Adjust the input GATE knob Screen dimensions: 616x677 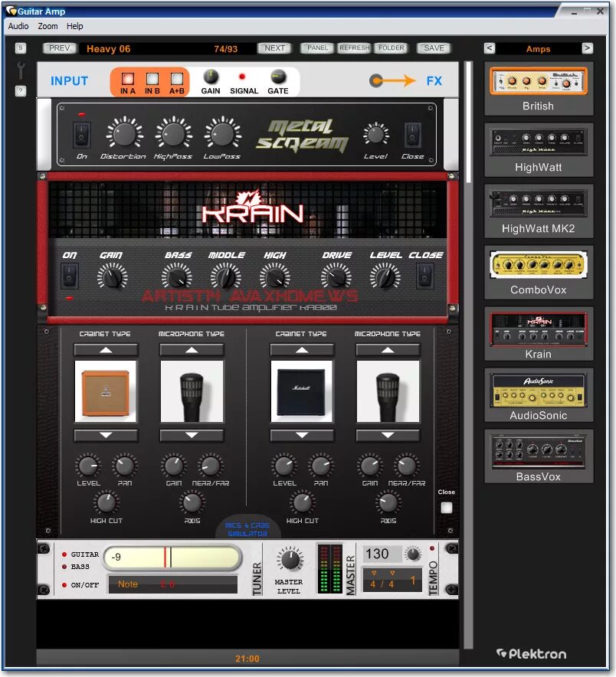(x=278, y=77)
